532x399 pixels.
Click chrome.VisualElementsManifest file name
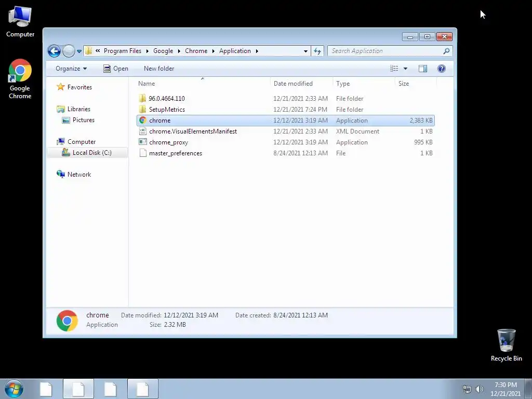click(x=193, y=131)
